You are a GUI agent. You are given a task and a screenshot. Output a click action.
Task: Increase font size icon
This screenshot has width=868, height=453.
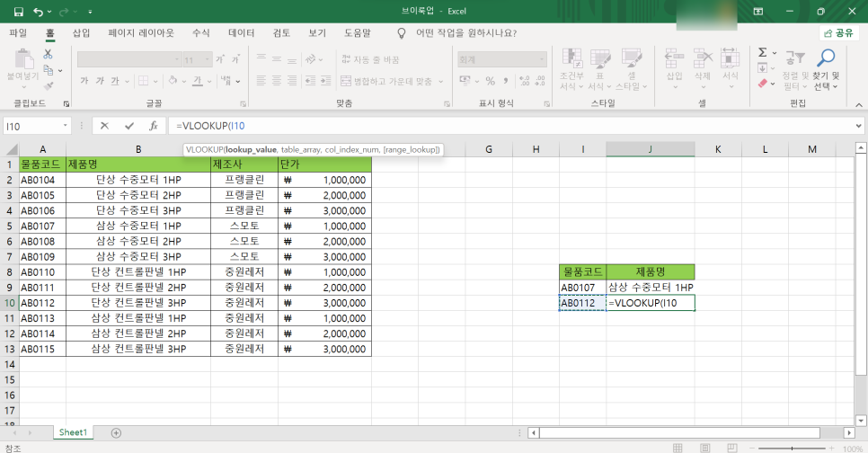(220, 59)
